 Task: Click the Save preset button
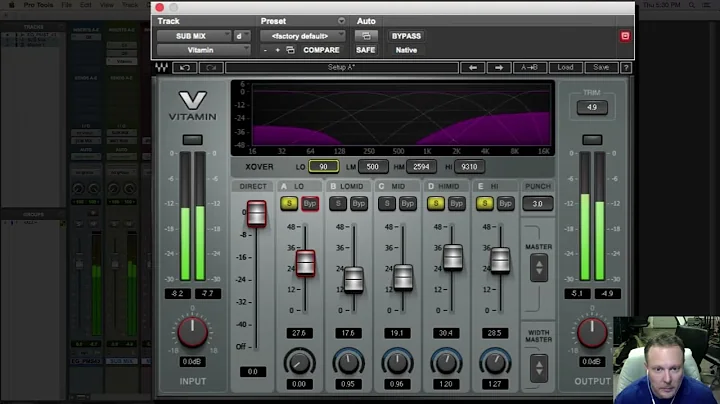click(601, 67)
